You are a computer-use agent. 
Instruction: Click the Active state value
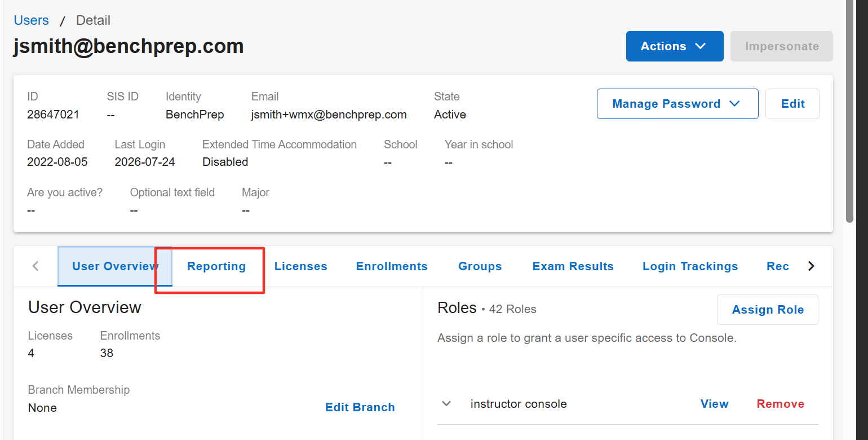point(450,115)
